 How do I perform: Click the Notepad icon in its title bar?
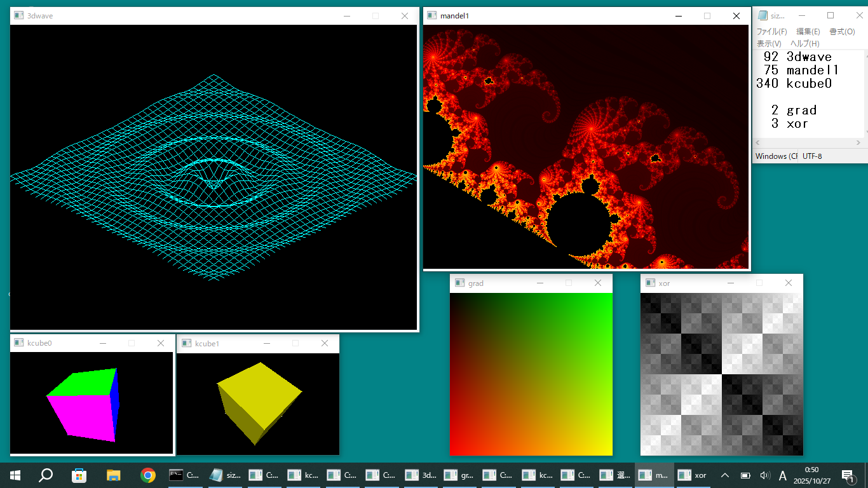[x=762, y=16]
